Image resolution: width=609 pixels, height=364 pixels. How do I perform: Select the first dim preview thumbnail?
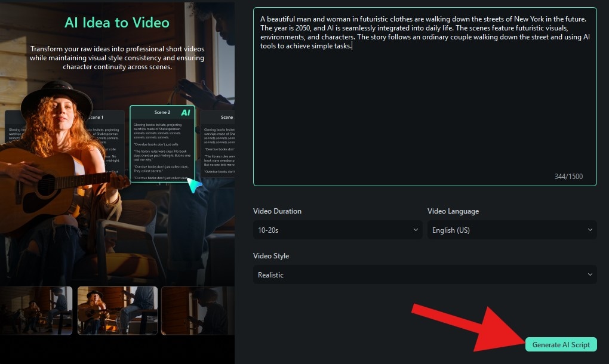point(36,310)
